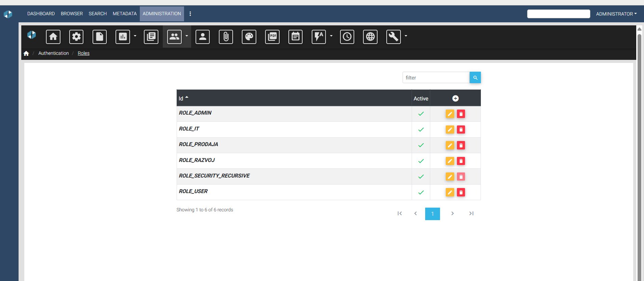Screen dimensions: 644x281
Task: Delete the ROLE_USER entry
Action: (461, 192)
